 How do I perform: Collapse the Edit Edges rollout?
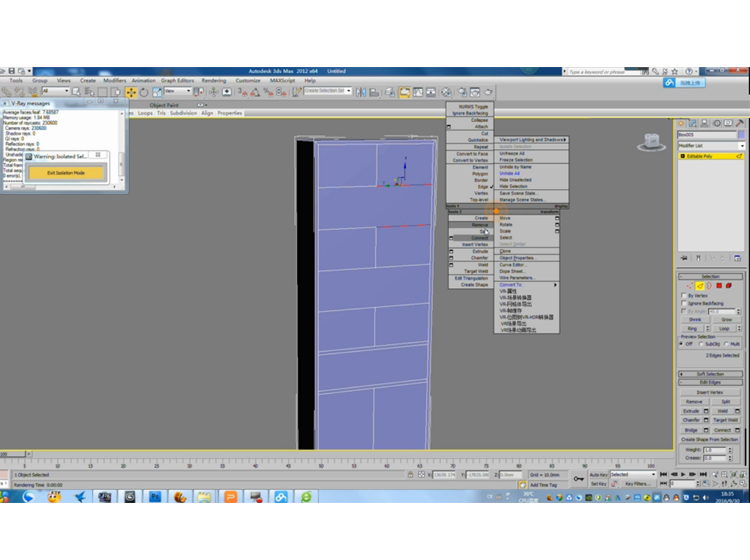711,383
